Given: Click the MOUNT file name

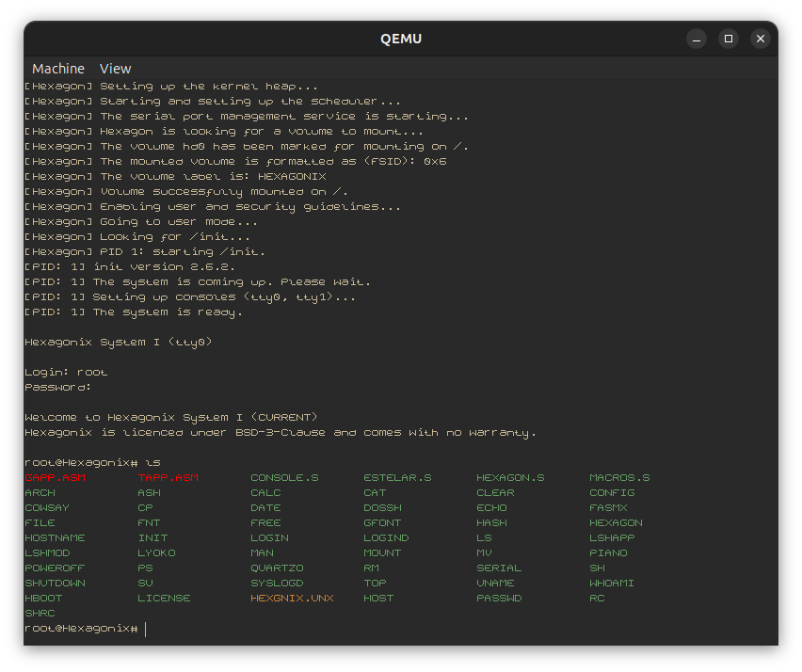Looking at the screenshot, I should pos(382,553).
